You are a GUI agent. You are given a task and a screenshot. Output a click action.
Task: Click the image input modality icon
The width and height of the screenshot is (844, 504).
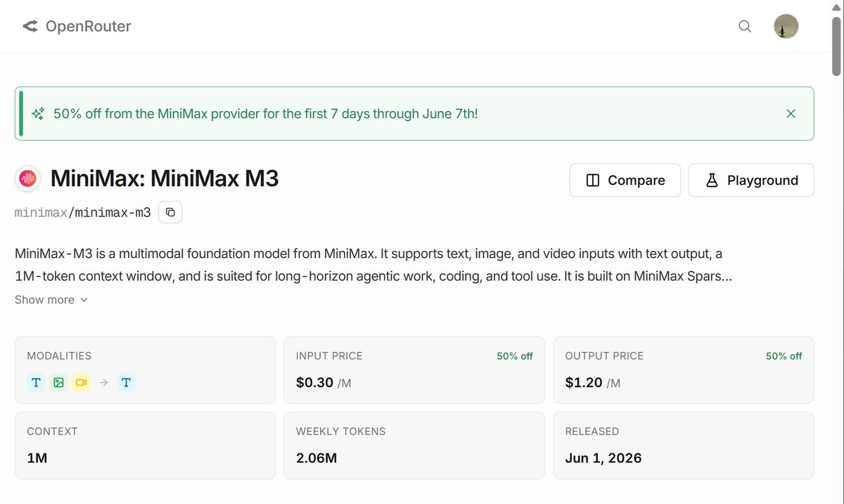[58, 382]
